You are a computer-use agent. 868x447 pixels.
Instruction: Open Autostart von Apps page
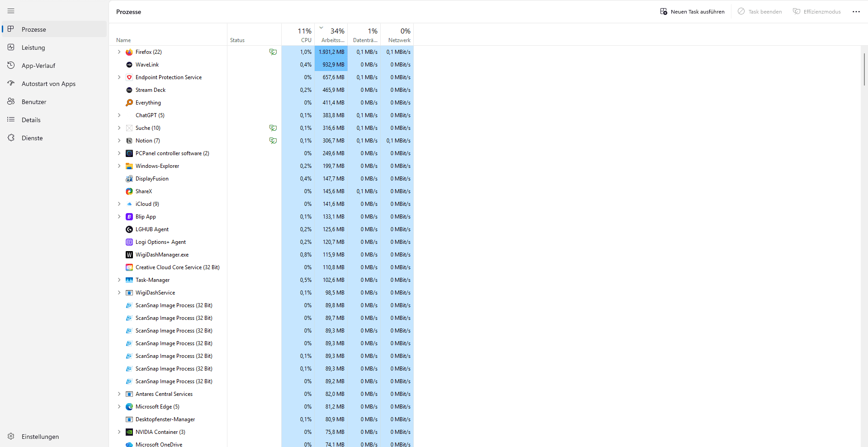(x=54, y=84)
